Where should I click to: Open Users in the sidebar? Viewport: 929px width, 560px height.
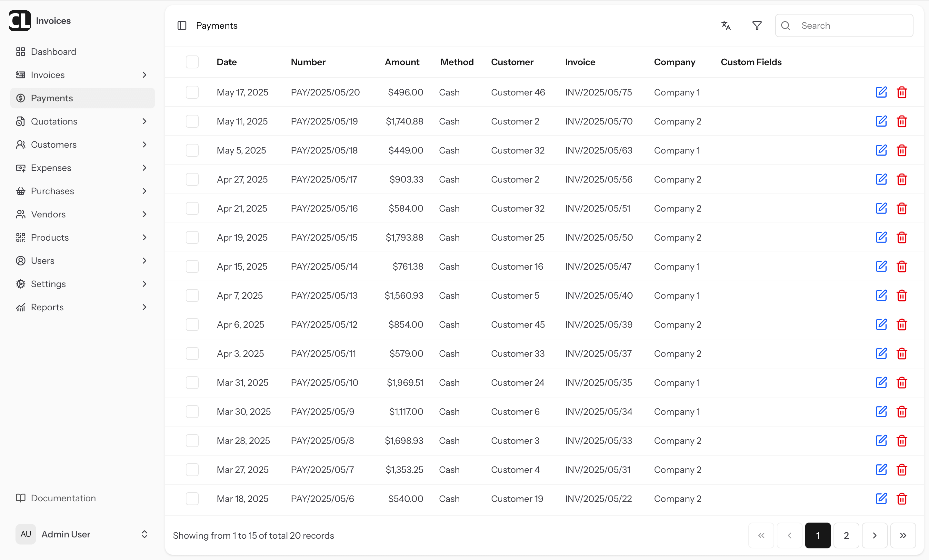(82, 261)
